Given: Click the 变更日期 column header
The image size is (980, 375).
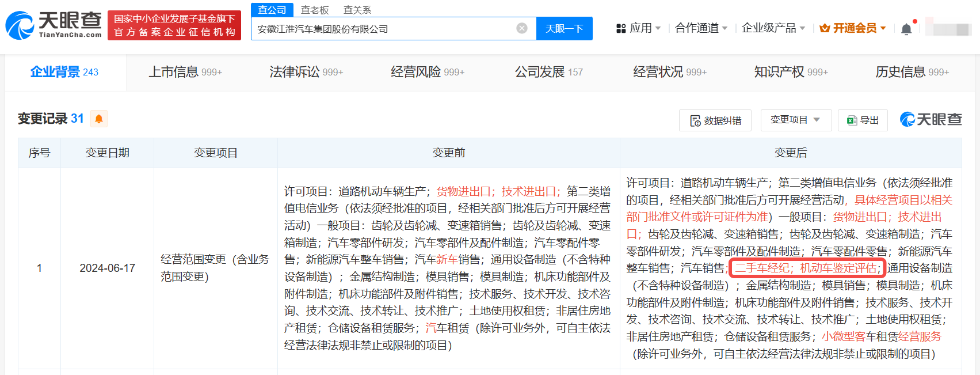Looking at the screenshot, I should tap(108, 153).
